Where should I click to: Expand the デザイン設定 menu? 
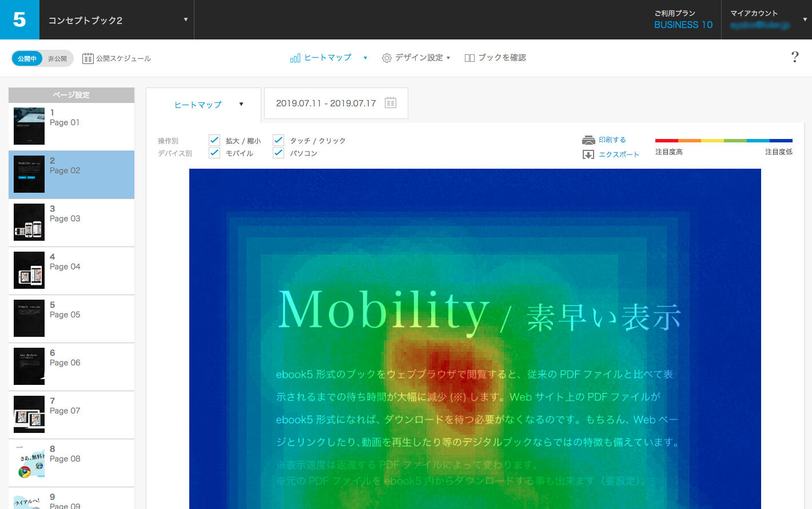click(x=416, y=58)
